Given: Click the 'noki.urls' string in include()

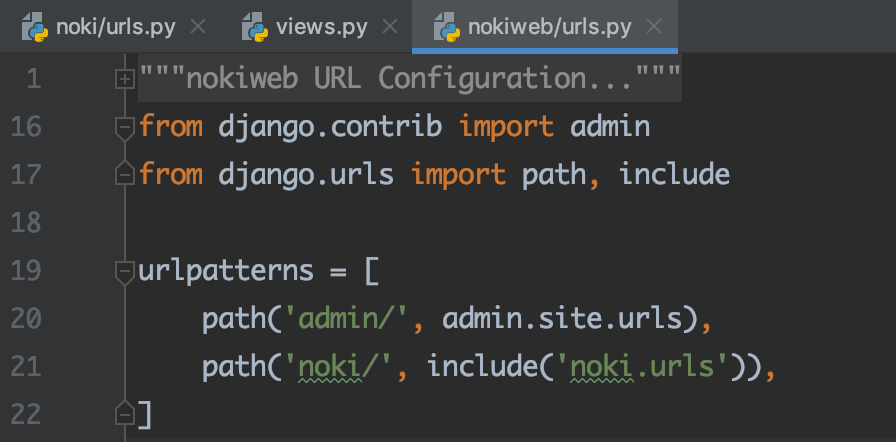Looking at the screenshot, I should [648, 367].
